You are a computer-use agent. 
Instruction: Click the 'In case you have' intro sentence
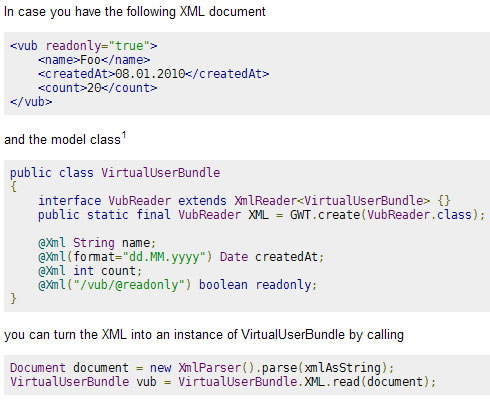[x=135, y=12]
